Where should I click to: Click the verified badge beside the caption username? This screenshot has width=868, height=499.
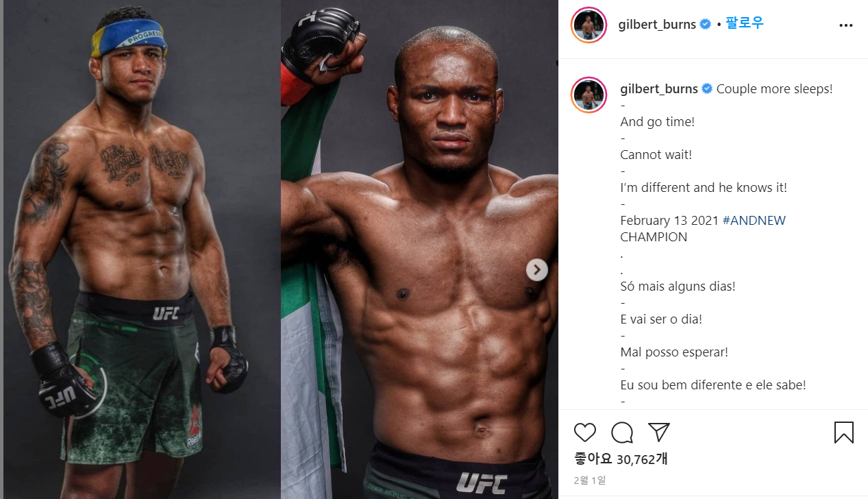(x=708, y=89)
